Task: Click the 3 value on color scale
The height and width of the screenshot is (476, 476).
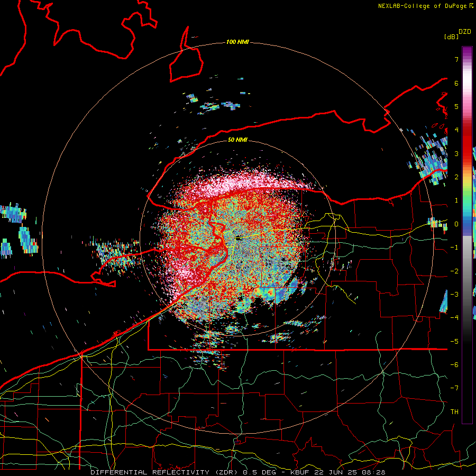Action: (x=456, y=153)
